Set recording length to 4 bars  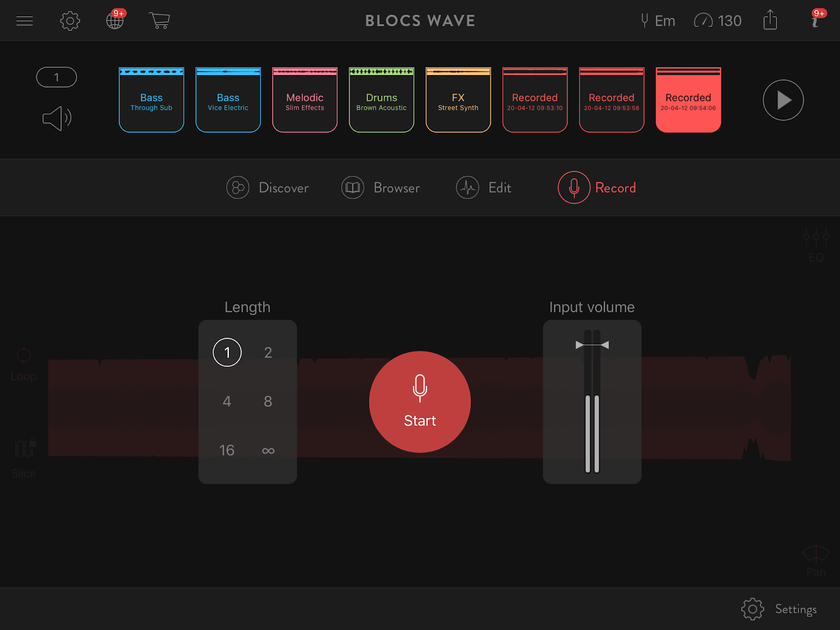(x=227, y=401)
